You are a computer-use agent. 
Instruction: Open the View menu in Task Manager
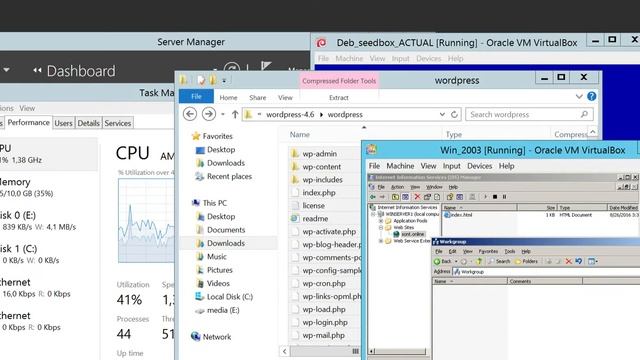click(x=27, y=108)
